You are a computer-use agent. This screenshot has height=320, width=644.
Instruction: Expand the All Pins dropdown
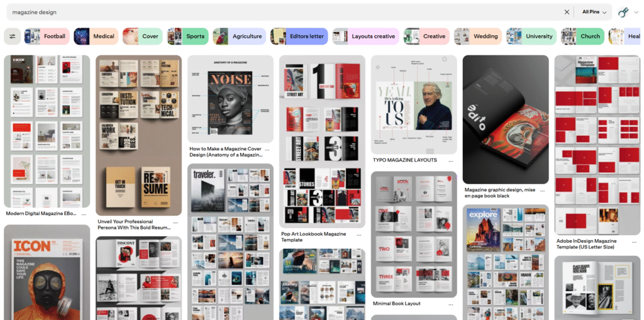tap(594, 12)
